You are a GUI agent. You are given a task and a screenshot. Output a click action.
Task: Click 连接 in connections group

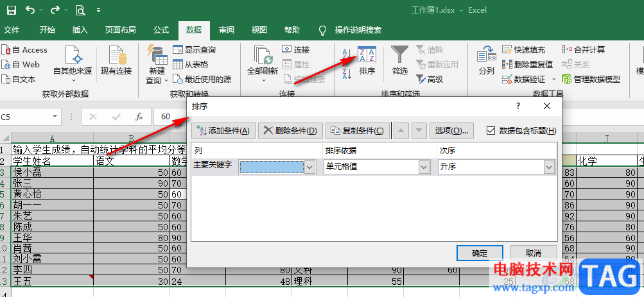point(296,49)
